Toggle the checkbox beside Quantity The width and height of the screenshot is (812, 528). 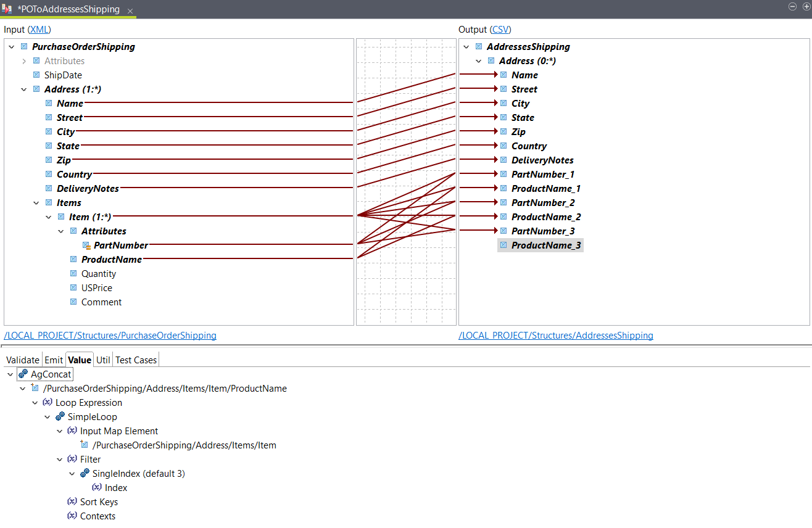click(x=73, y=273)
